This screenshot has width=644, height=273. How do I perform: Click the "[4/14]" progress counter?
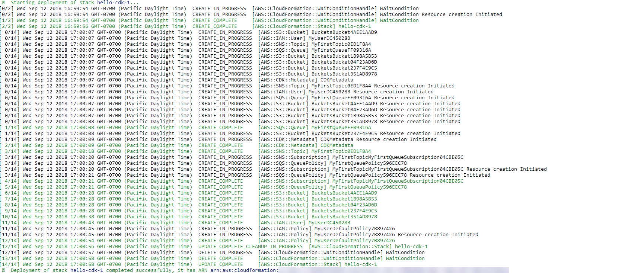pyautogui.click(x=10, y=181)
